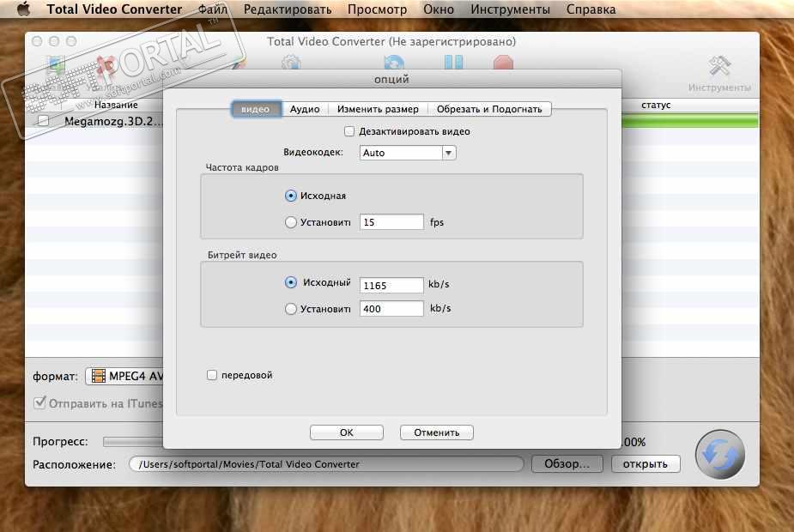Select Установить frame rate radio button
This screenshot has height=532, width=794.
[x=291, y=222]
